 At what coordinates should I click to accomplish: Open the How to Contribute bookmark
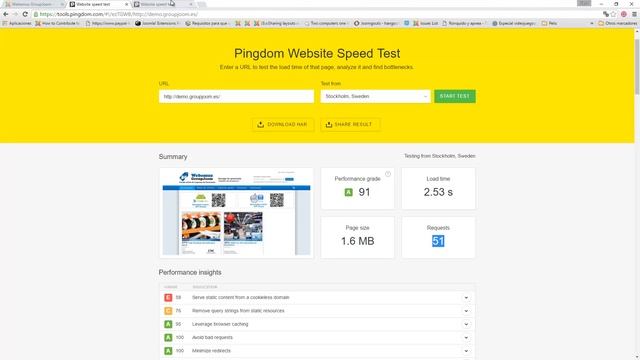(x=57, y=24)
